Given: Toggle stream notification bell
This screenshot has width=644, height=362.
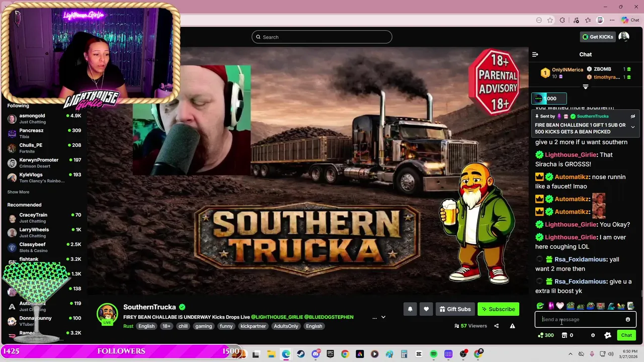Looking at the screenshot, I should (x=410, y=309).
